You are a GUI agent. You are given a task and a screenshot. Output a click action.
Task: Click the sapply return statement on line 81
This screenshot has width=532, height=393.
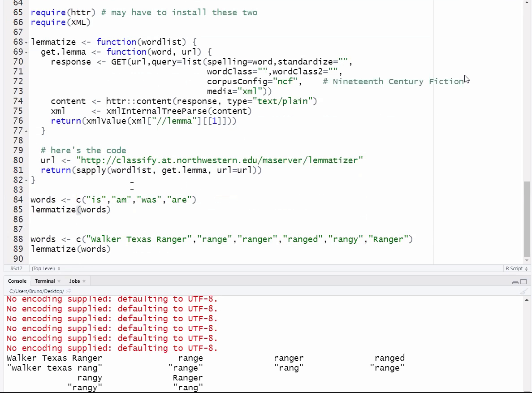click(151, 170)
